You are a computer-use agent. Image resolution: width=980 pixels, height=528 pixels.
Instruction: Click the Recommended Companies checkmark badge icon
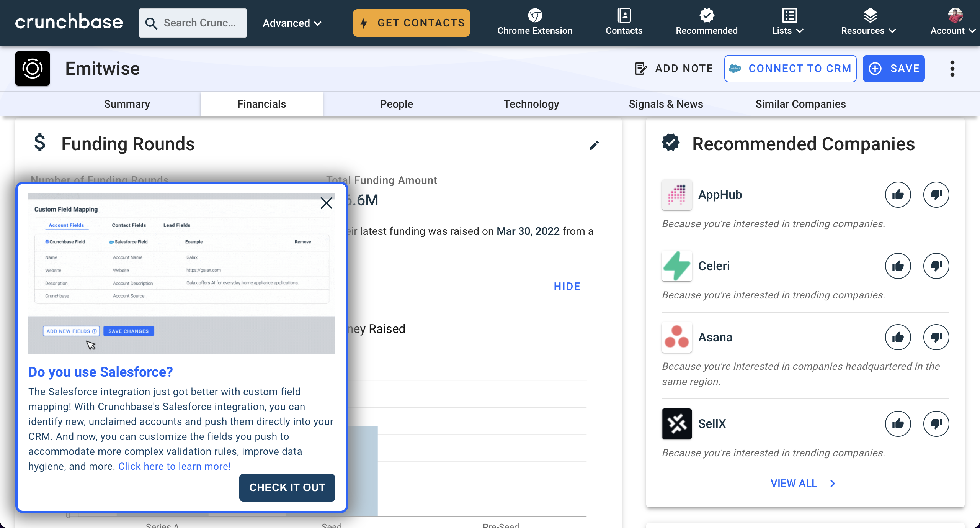(x=671, y=142)
